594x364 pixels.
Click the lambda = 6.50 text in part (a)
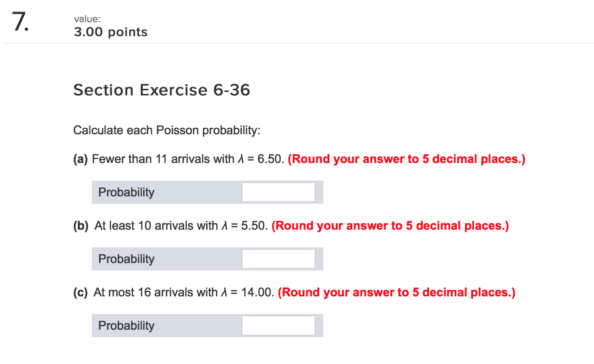coord(259,159)
